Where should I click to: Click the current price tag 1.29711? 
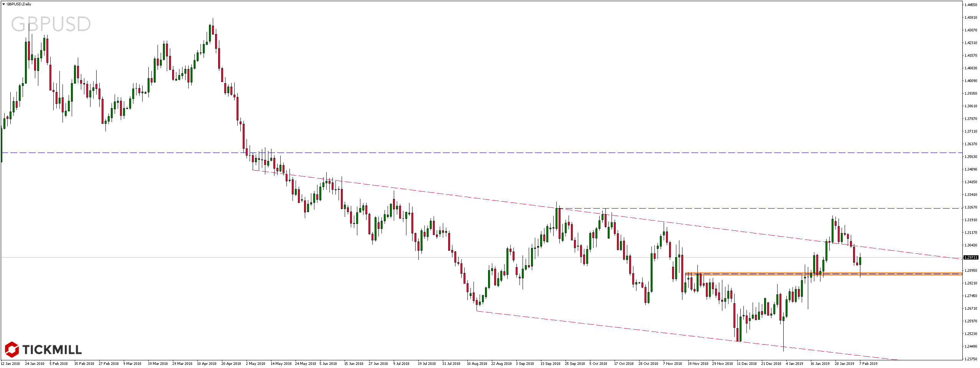pyautogui.click(x=970, y=258)
